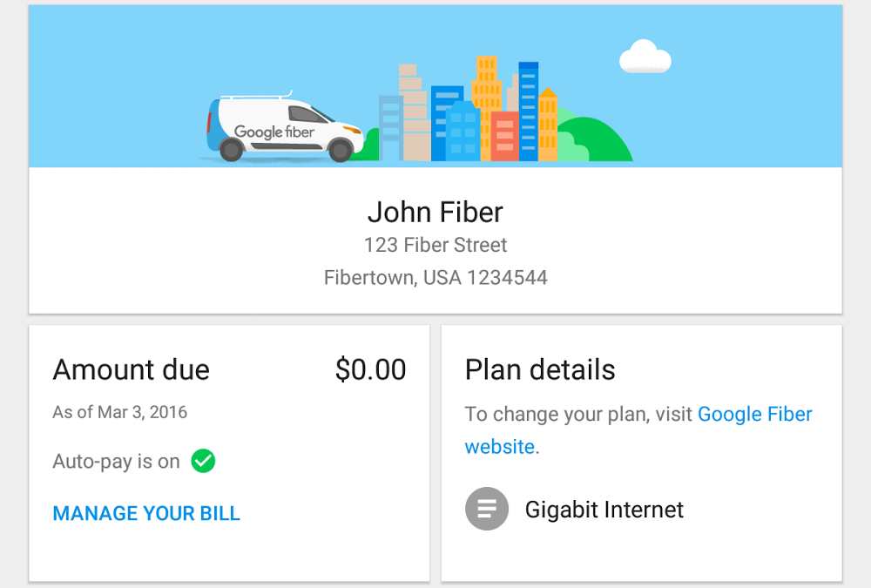Click the Fibertown, USA 1234544 line

(x=435, y=278)
